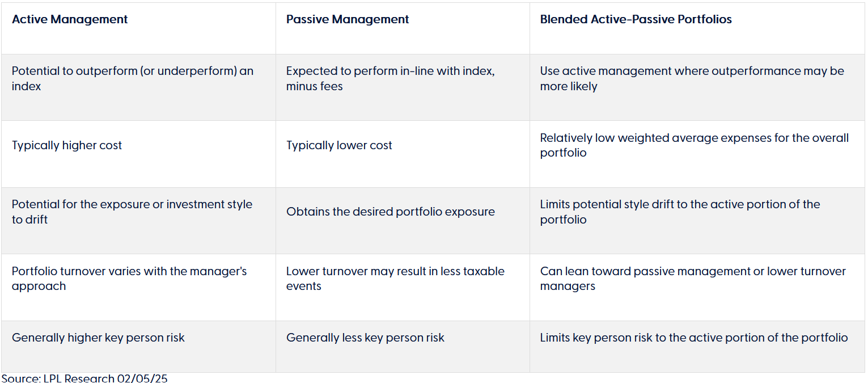Click 'Obtains the desired portfolio exposure' cell
Viewport: 868px width, 383px height.
point(403,221)
